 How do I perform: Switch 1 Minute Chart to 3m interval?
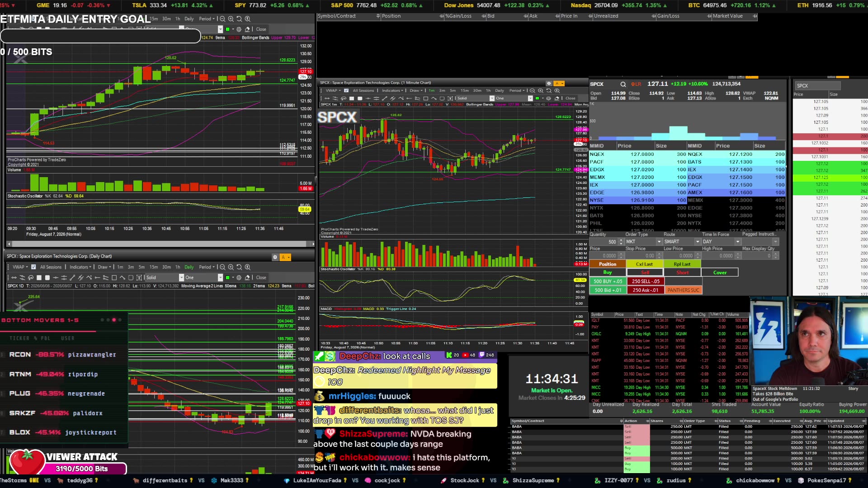442,90
